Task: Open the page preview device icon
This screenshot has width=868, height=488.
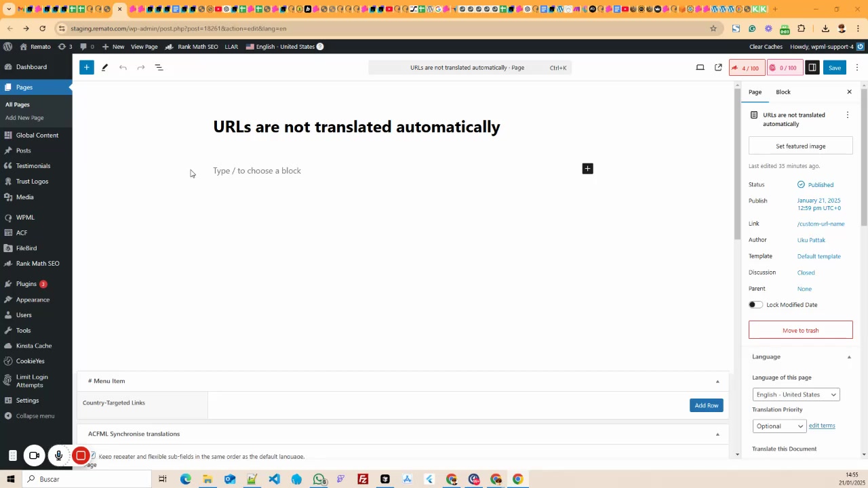Action: pos(700,67)
